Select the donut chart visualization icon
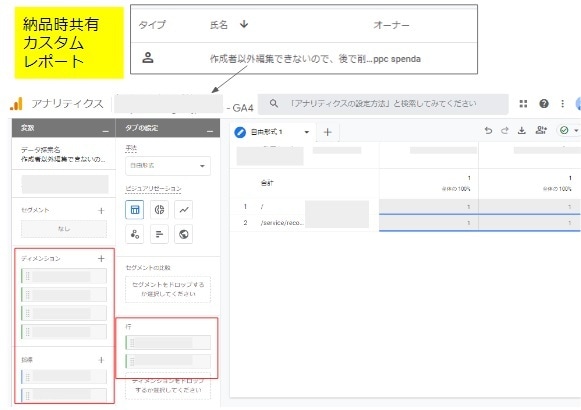The width and height of the screenshot is (581, 410). point(159,210)
